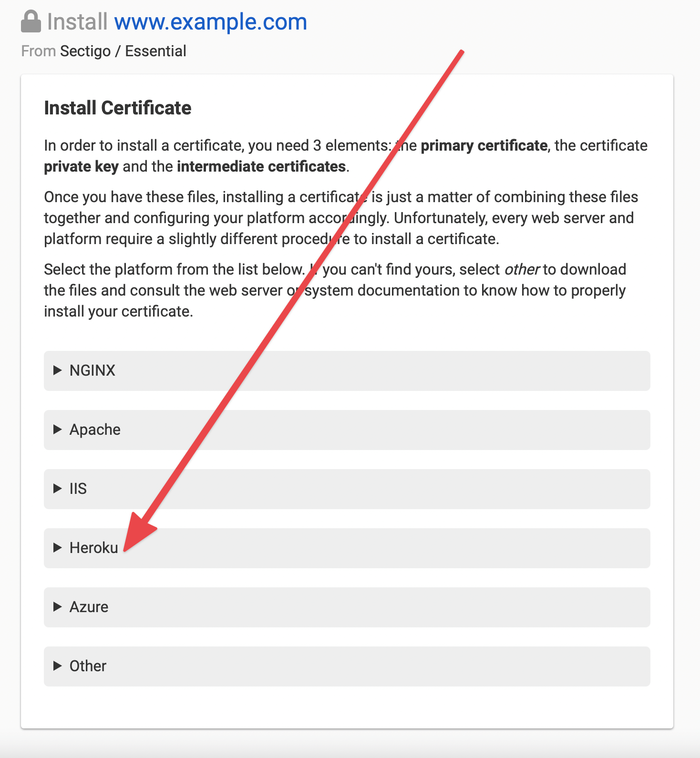This screenshot has width=700, height=758.
Task: Click the disclosure triangle beside Apache
Action: (x=57, y=430)
